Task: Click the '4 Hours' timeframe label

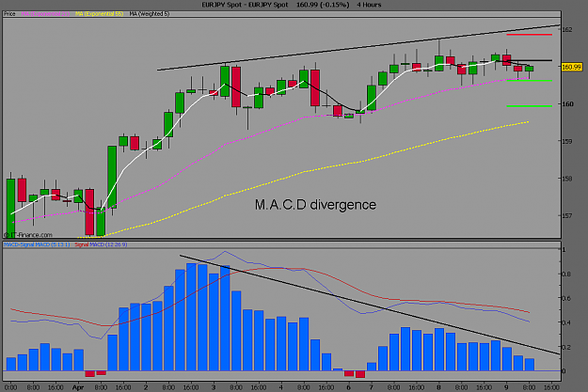Action: [369, 5]
